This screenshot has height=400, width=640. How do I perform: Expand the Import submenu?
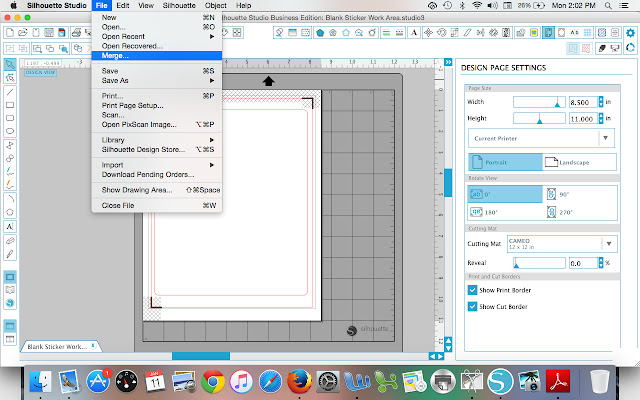click(x=157, y=165)
